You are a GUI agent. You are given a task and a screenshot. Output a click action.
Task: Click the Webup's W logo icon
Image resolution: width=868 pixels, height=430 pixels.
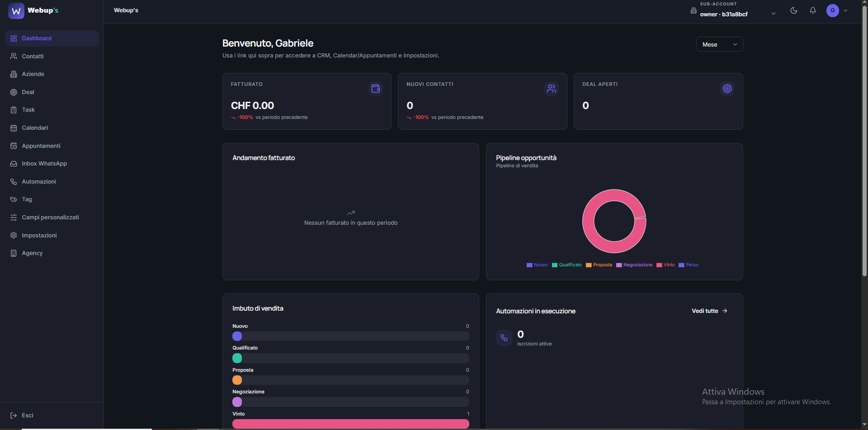16,11
